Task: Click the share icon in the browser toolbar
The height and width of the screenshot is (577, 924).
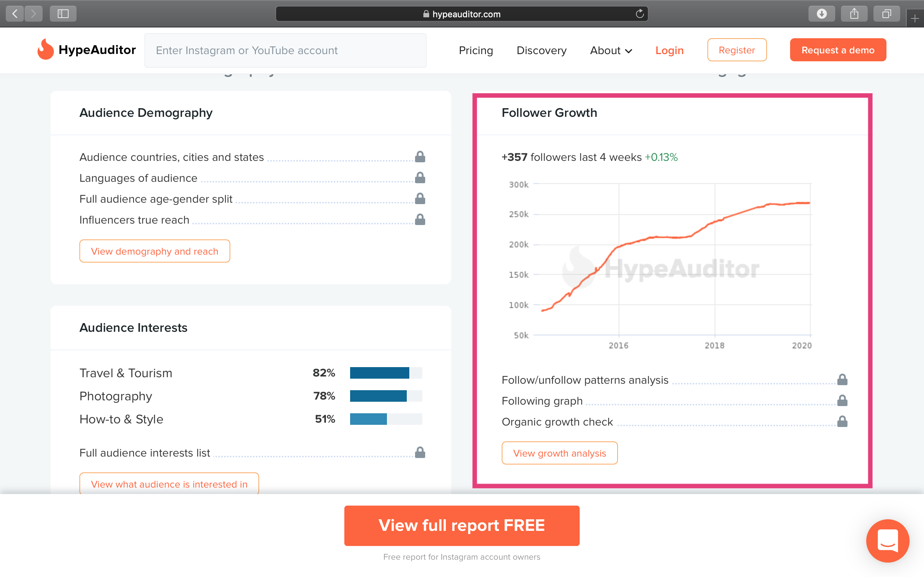Action: (x=854, y=13)
